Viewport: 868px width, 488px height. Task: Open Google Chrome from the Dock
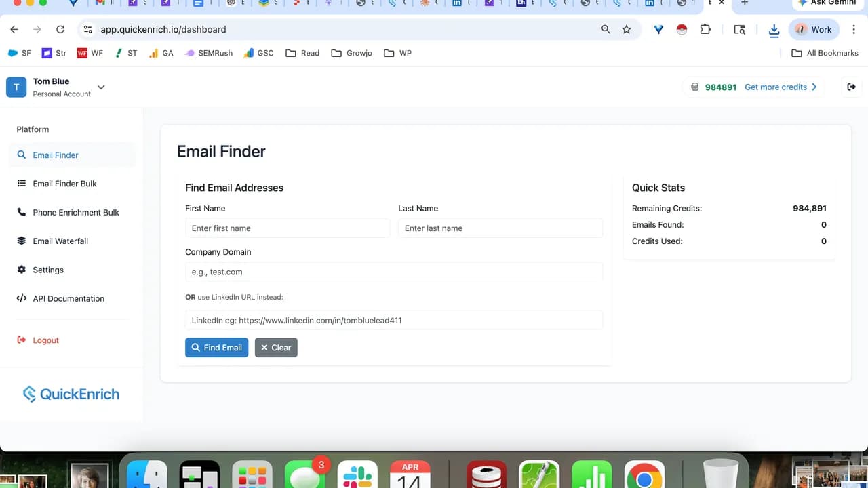click(644, 475)
